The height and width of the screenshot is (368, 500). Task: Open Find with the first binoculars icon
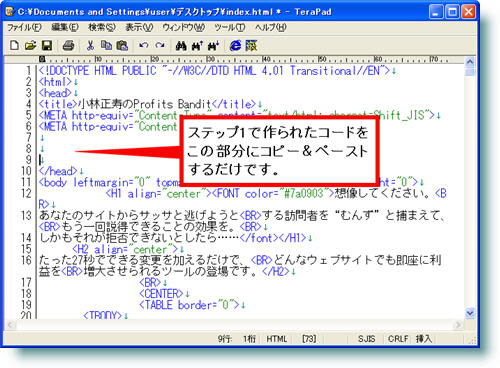pos(181,45)
